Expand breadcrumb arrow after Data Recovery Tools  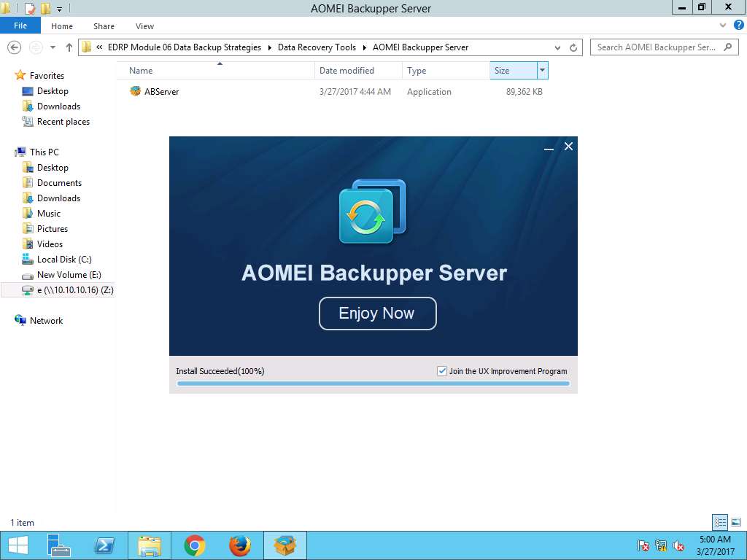click(365, 47)
